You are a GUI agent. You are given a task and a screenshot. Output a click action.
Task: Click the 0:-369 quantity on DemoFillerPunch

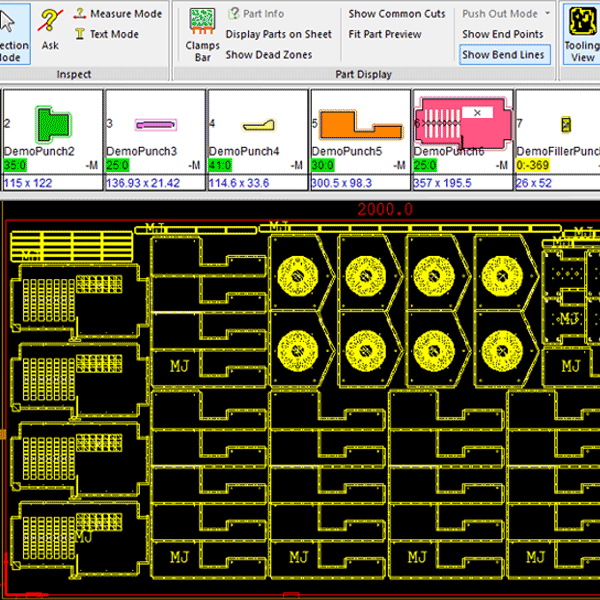533,165
